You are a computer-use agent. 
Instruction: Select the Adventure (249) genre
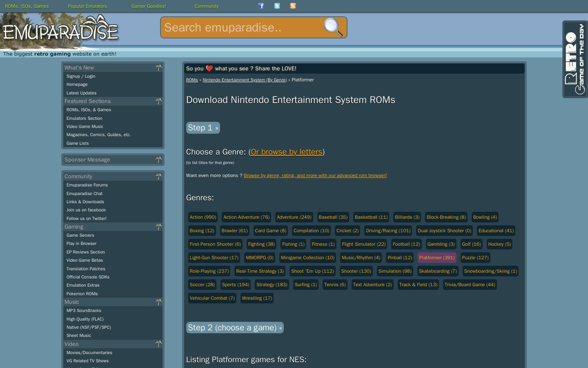294,217
